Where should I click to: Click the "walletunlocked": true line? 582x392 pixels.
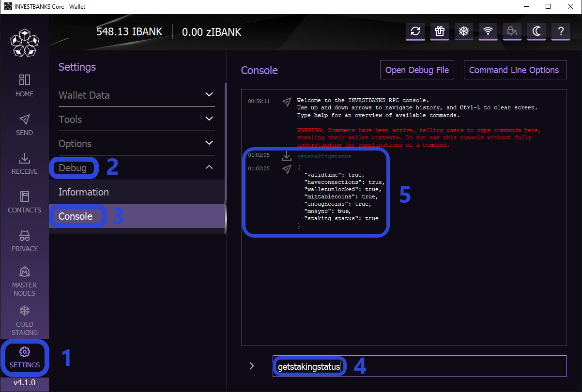tap(342, 189)
